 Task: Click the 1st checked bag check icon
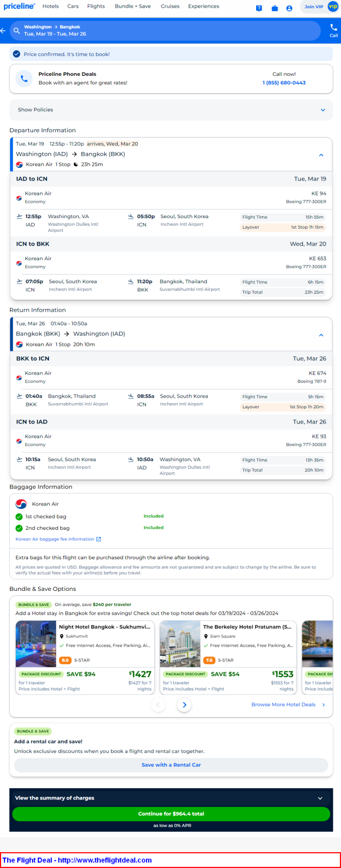19,517
